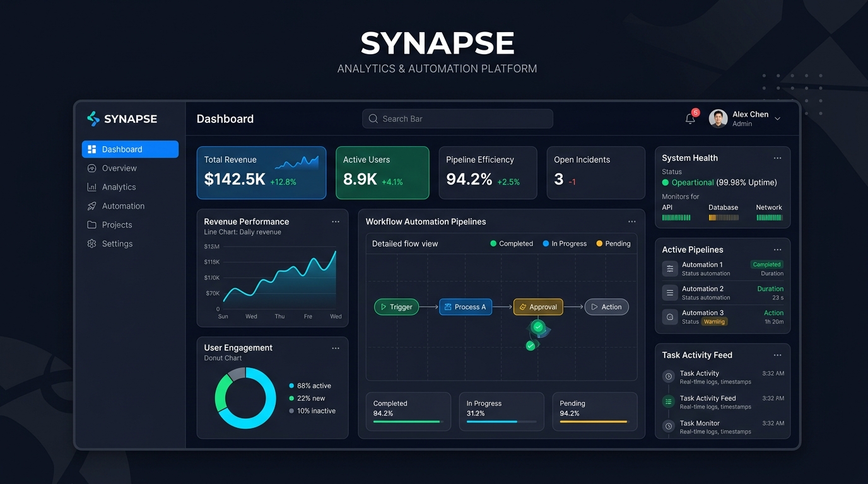
Task: Click the Pending 94.2% progress bar
Action: tap(595, 422)
